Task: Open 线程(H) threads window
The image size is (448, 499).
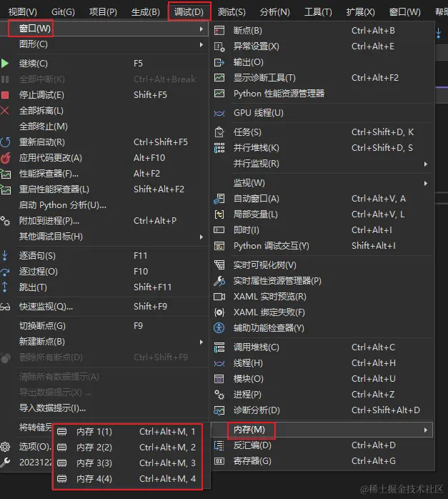Action: [248, 362]
